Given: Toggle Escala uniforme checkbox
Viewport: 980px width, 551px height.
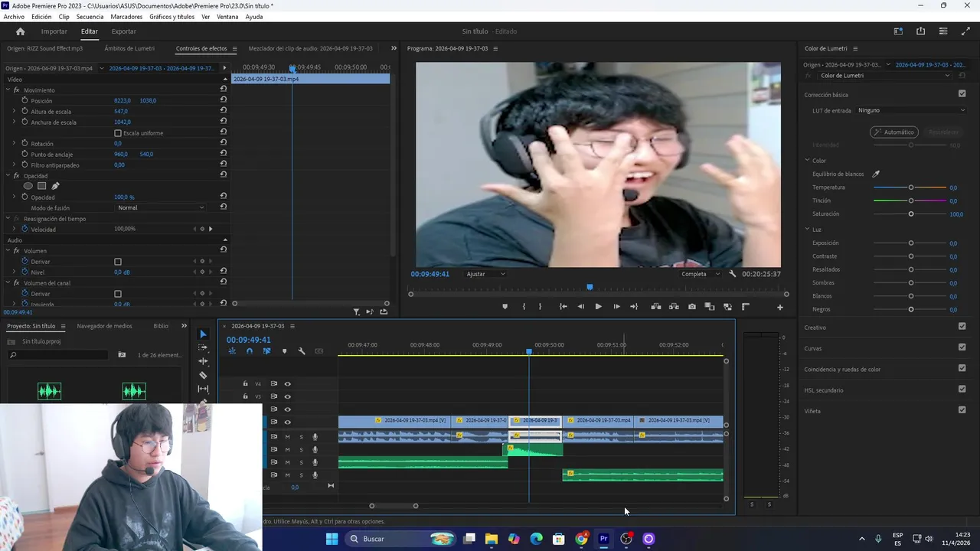Looking at the screenshot, I should click(118, 133).
